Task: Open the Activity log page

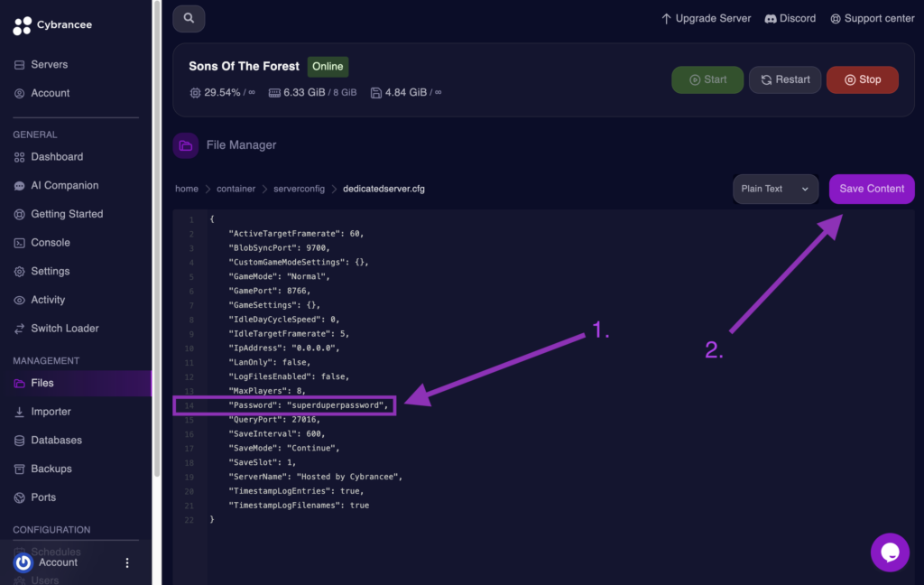Action: tap(48, 300)
